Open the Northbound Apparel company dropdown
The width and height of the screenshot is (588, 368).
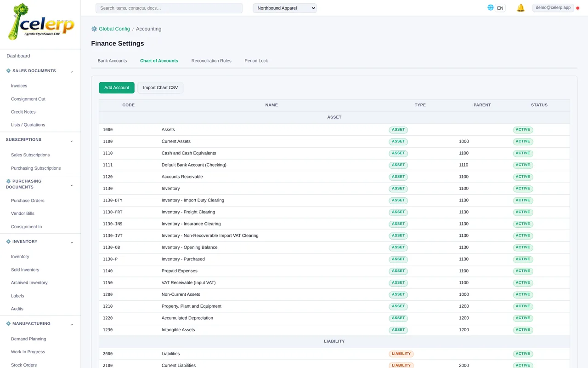point(285,8)
